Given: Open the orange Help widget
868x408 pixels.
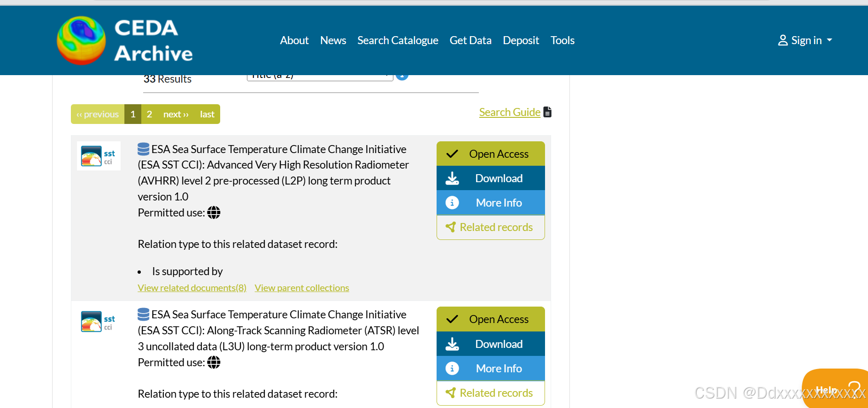Looking at the screenshot, I should [835, 388].
